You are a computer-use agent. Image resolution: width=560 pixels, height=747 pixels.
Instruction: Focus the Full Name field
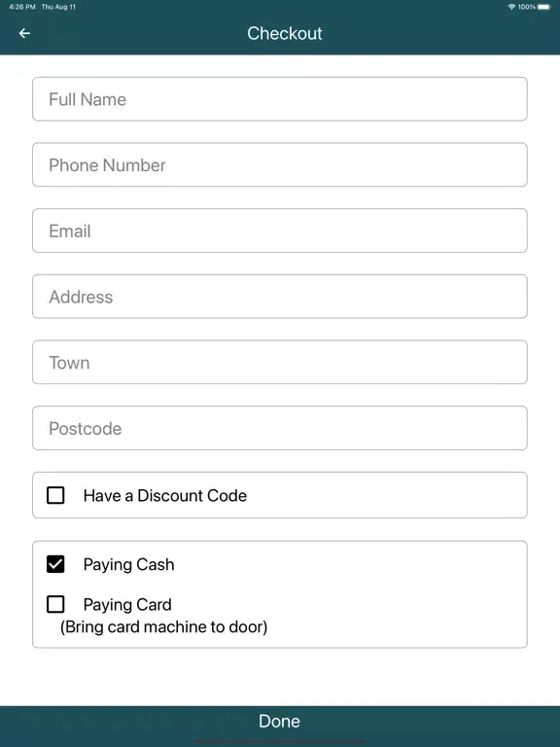280,99
